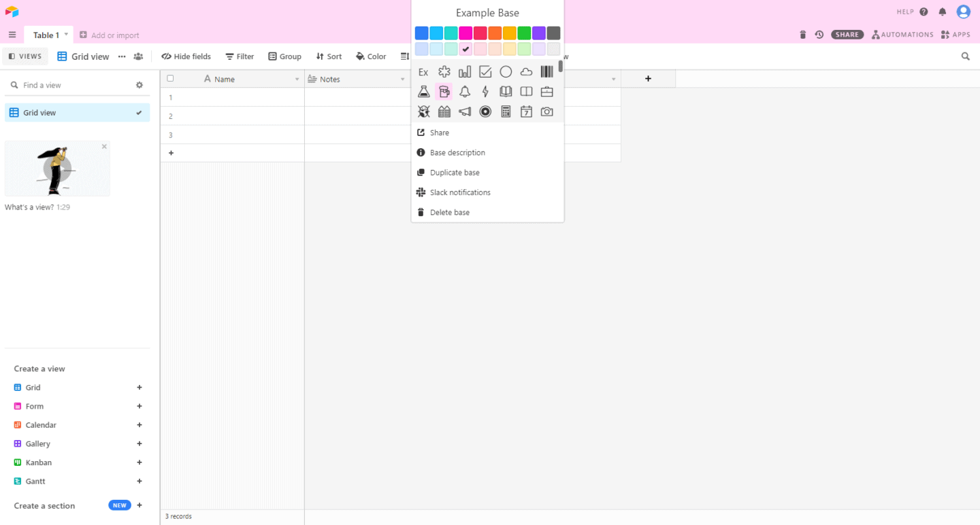Select the checkbox icon in icon picker

[x=485, y=72]
